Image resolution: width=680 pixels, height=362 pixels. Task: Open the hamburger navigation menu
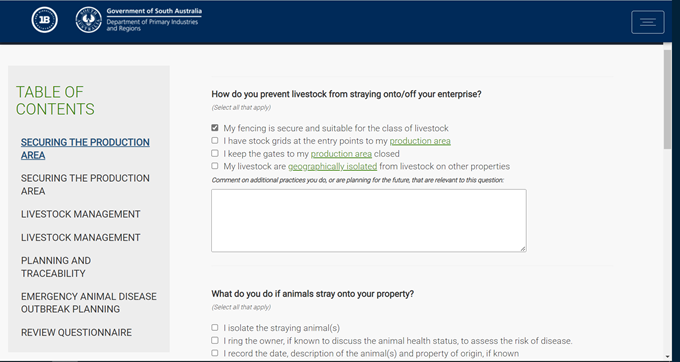647,22
